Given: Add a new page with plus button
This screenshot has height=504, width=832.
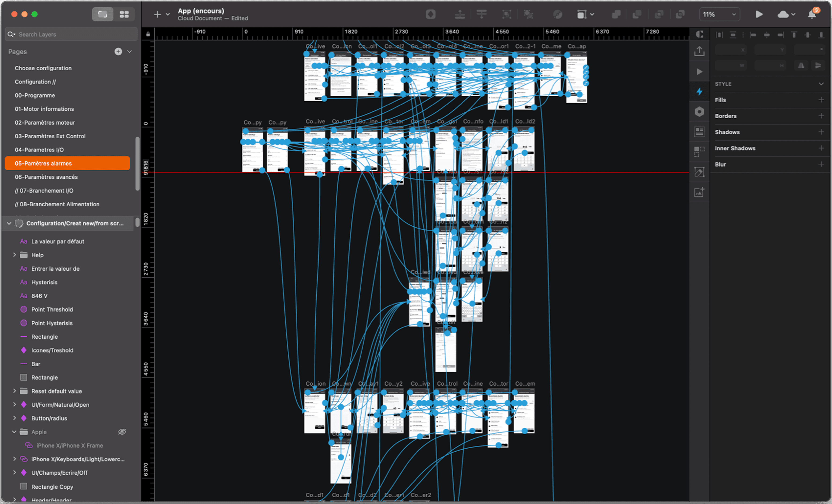Looking at the screenshot, I should click(x=118, y=51).
